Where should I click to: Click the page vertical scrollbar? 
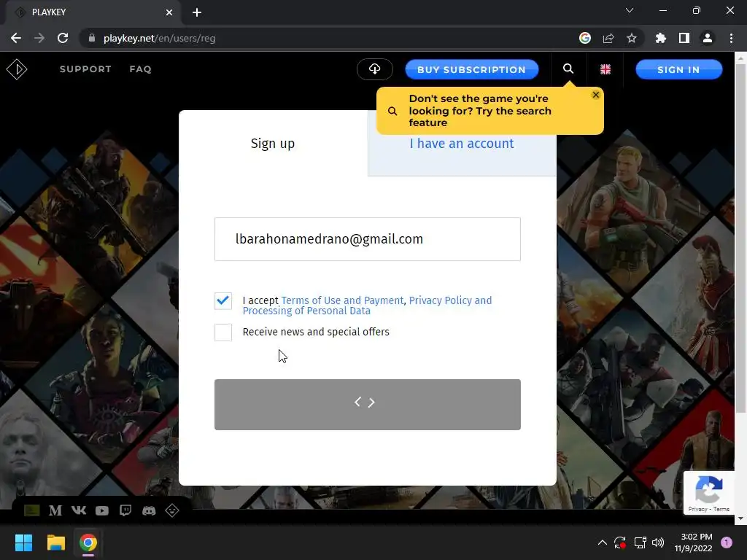(740, 238)
